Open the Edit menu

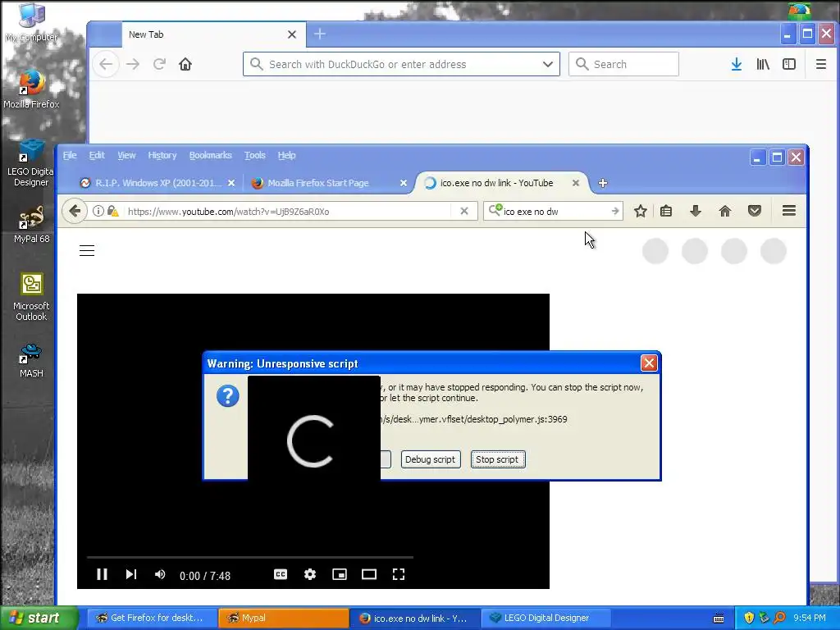(x=97, y=155)
